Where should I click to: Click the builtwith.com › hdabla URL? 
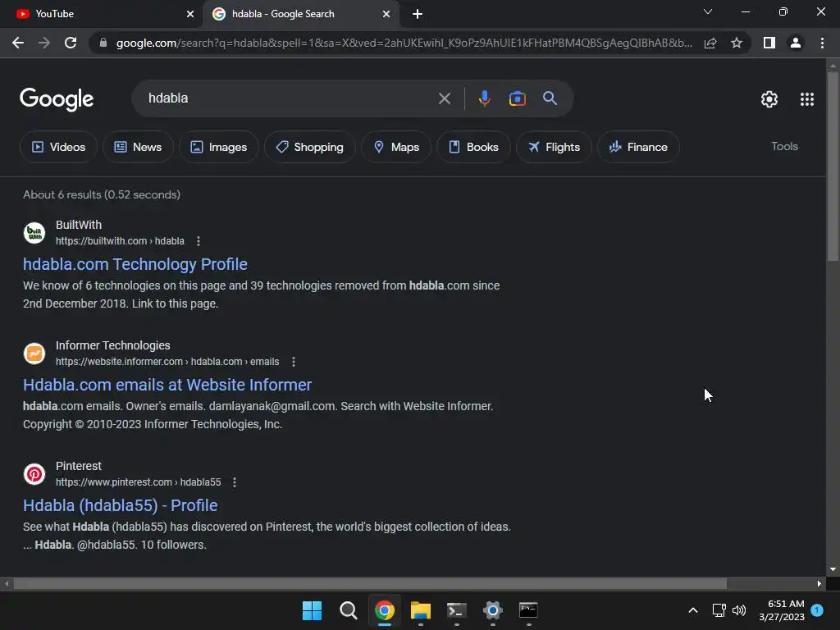point(120,241)
